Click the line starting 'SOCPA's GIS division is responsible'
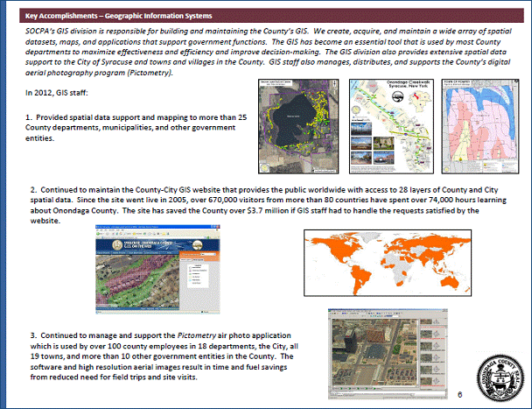Viewport: 532px width, 409px height. [269, 32]
